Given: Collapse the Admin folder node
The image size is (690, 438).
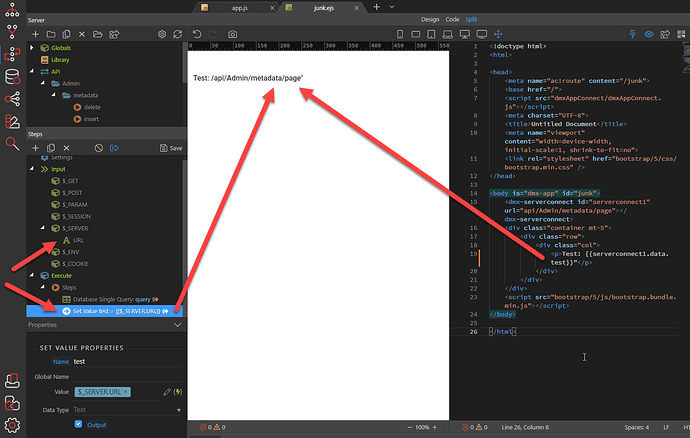Looking at the screenshot, I should pos(43,83).
